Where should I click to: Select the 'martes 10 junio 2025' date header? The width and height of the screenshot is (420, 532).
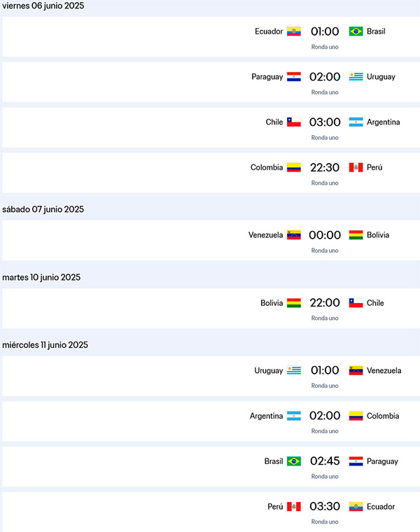click(41, 277)
